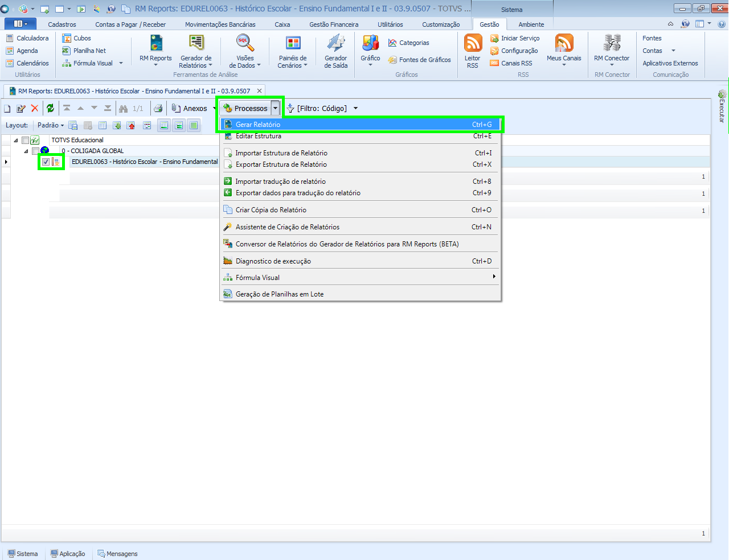This screenshot has width=729, height=560.
Task: Uncheck the EDUREL0063 report checkbox
Action: point(46,162)
